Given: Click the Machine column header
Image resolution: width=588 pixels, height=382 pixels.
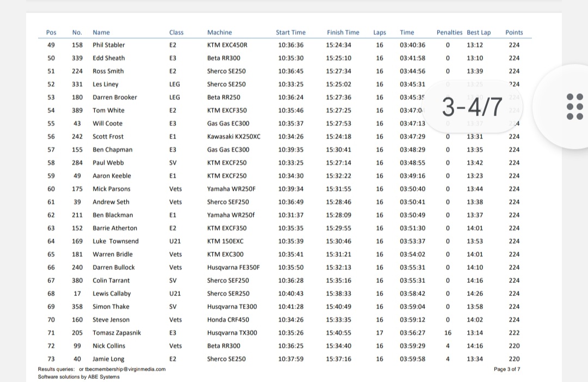Looking at the screenshot, I should click(219, 32).
